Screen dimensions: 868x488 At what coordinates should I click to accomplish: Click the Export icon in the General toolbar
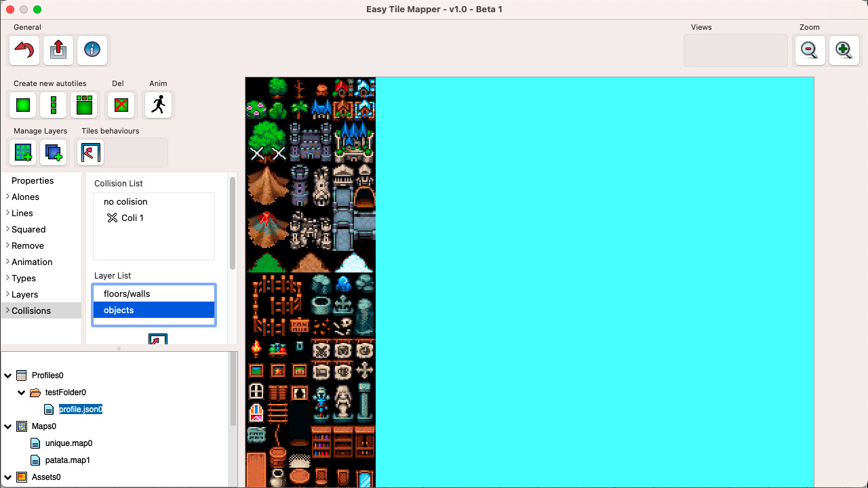tap(58, 50)
